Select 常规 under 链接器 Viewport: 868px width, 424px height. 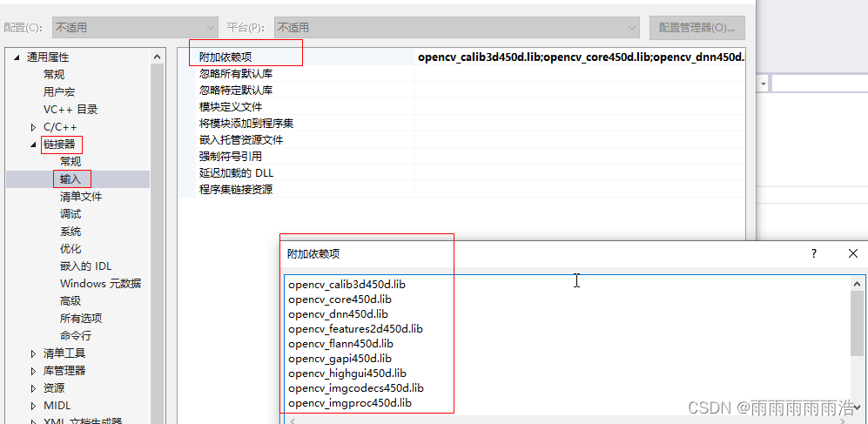[x=71, y=162]
